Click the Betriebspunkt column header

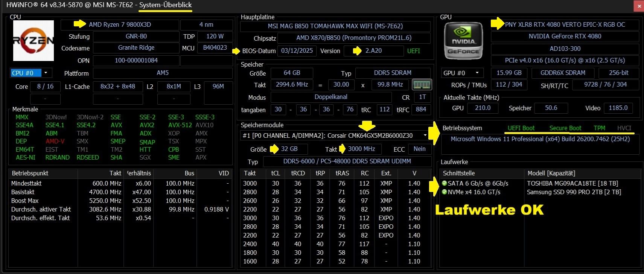pos(43,174)
